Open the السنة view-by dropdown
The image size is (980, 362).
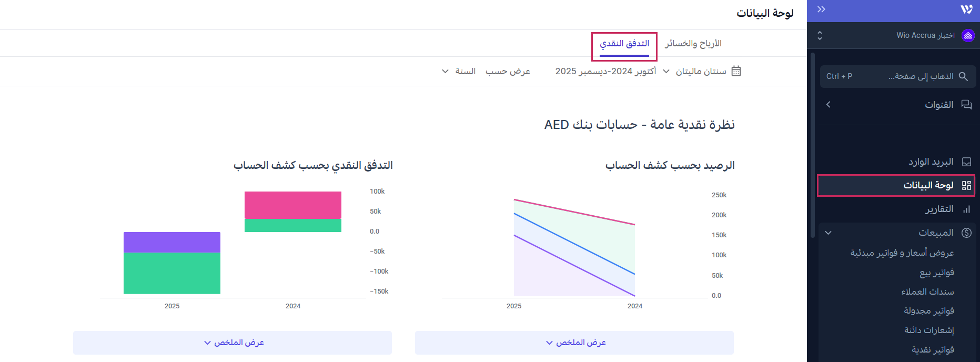pyautogui.click(x=459, y=71)
